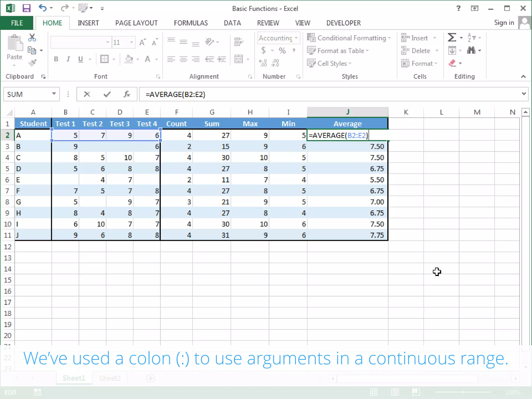Screen dimensions: 532x399
Task: Click the Accounting dollar format icon
Action: [263, 50]
